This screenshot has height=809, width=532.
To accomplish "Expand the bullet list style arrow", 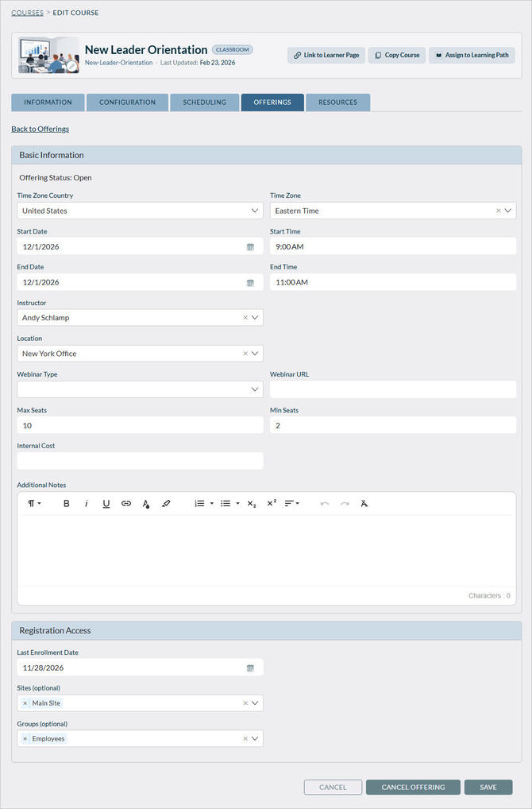I will 237,504.
